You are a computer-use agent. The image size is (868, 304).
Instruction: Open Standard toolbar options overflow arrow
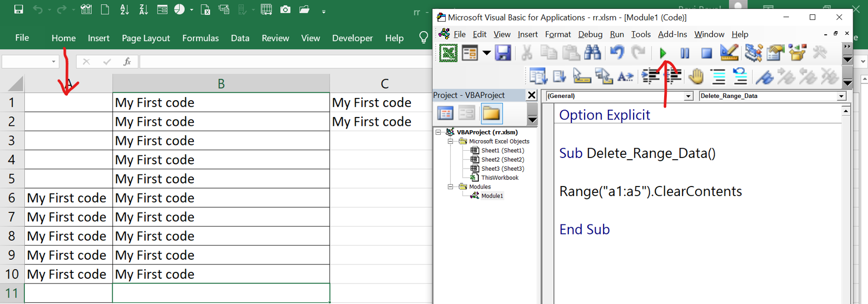[847, 53]
